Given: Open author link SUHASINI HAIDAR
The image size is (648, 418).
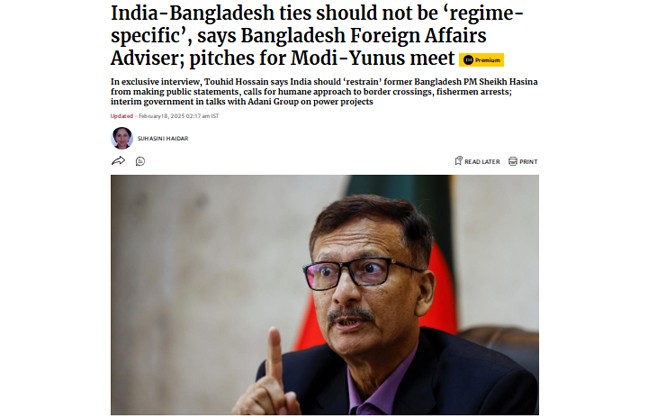Looking at the screenshot, I should pyautogui.click(x=163, y=139).
